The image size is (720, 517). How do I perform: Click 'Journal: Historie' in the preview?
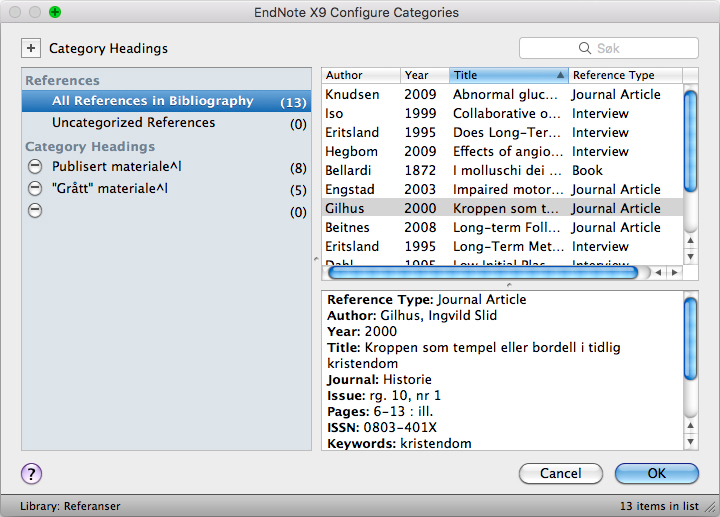pos(379,380)
